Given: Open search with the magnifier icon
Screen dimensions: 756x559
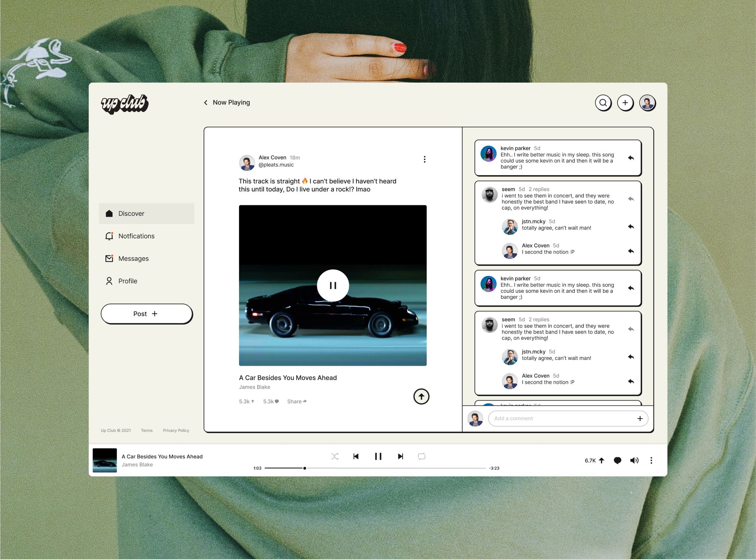Looking at the screenshot, I should point(603,102).
